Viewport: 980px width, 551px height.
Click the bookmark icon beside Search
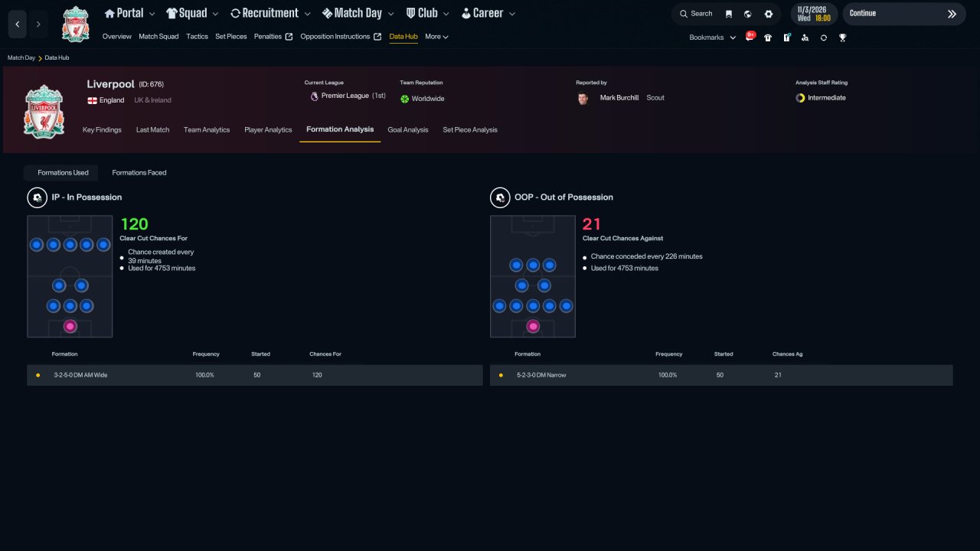pyautogui.click(x=729, y=14)
